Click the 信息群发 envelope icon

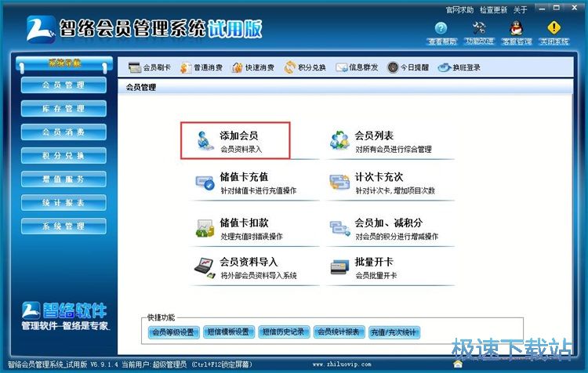[x=342, y=67]
